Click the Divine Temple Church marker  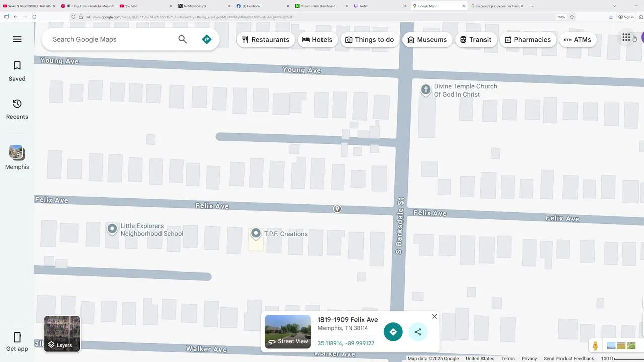[x=426, y=90]
